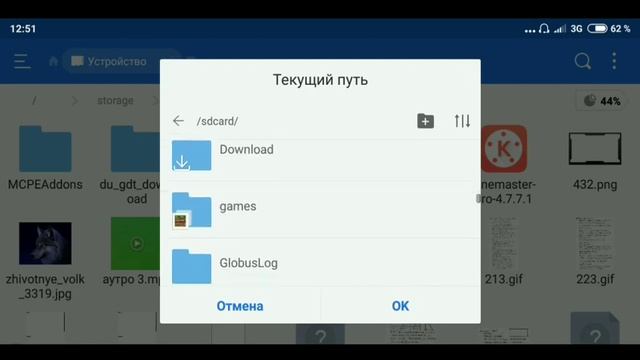Click the storage breadcrumb
The height and width of the screenshot is (360, 640).
pyautogui.click(x=116, y=100)
